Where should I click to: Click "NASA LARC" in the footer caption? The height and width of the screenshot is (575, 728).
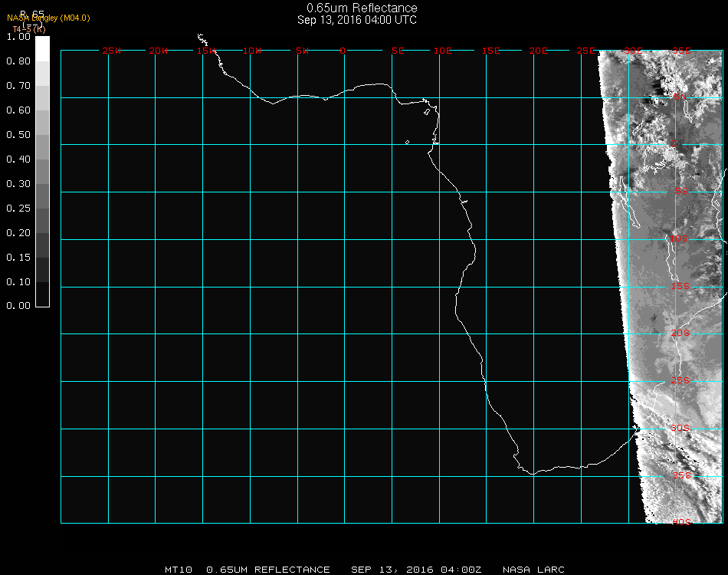click(533, 570)
